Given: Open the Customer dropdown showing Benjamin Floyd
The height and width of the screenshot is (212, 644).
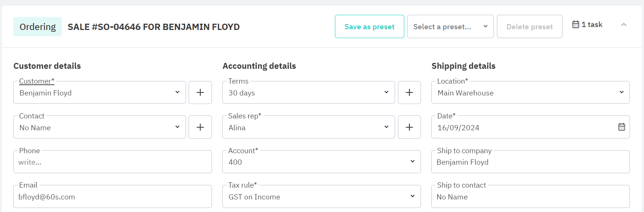Looking at the screenshot, I should click(99, 92).
